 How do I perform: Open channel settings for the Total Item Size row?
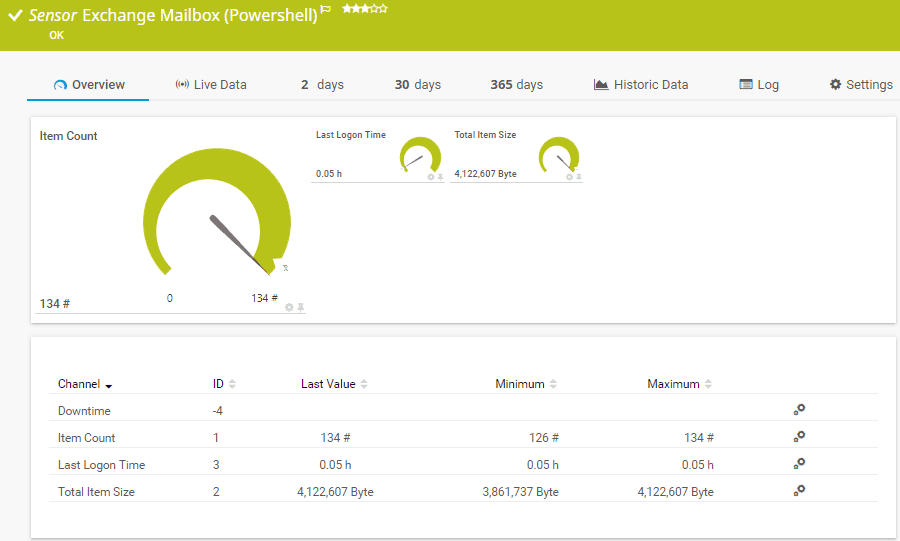pyautogui.click(x=798, y=491)
